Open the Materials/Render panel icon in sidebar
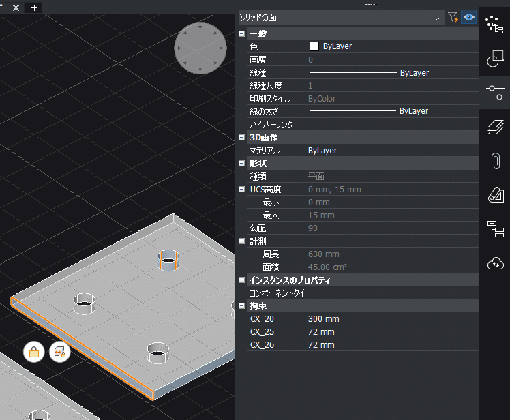 496,195
